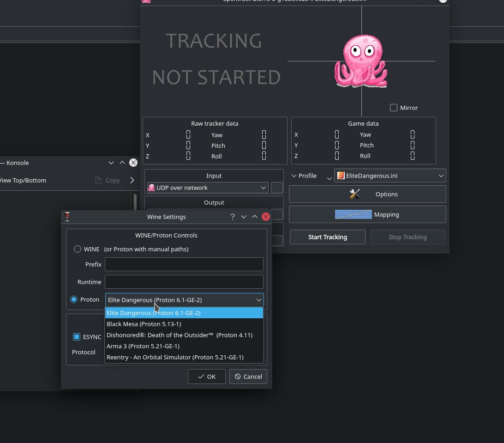Click the pink octopus pose preview
The width and height of the screenshot is (504, 443).
[360, 61]
